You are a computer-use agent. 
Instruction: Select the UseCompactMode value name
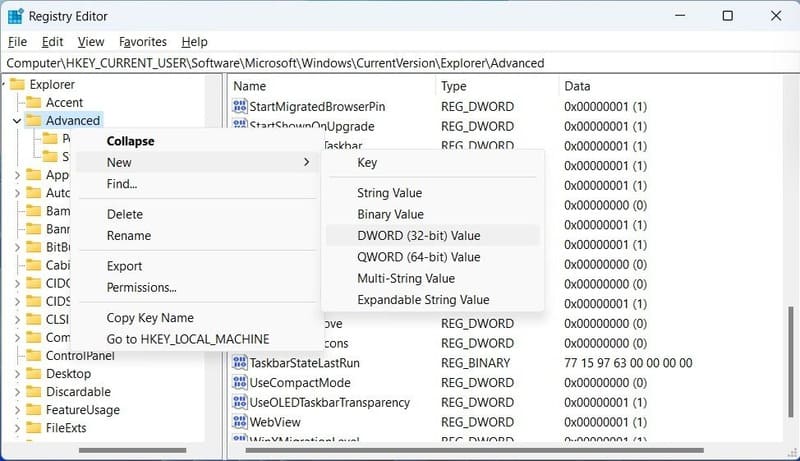pyautogui.click(x=300, y=382)
